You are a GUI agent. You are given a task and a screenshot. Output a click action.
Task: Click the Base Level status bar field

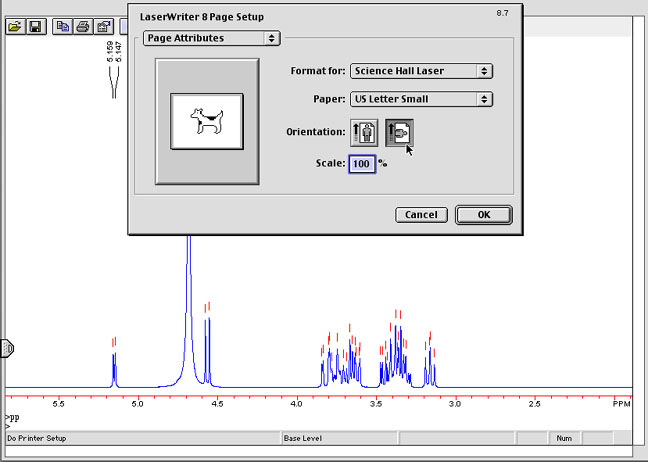[x=340, y=438]
